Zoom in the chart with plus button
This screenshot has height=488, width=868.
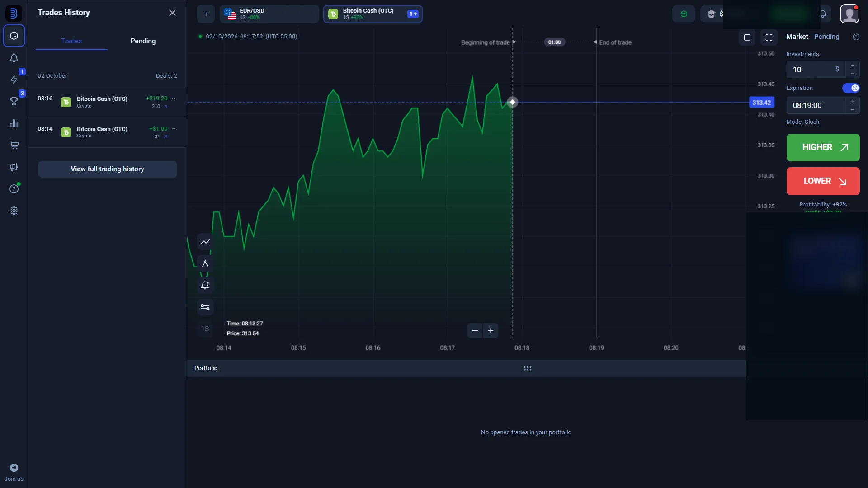pos(491,331)
